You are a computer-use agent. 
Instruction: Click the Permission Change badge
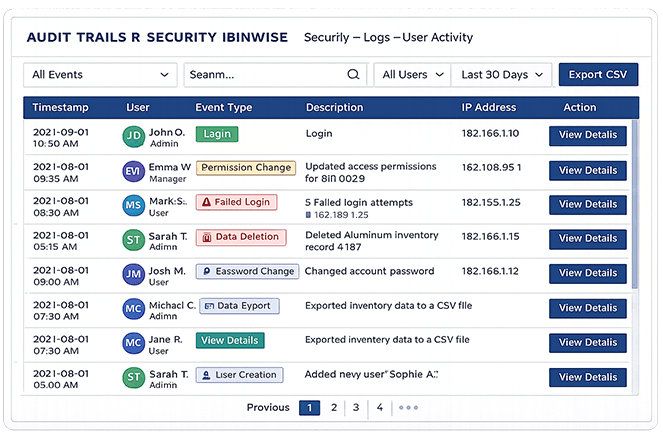click(246, 168)
